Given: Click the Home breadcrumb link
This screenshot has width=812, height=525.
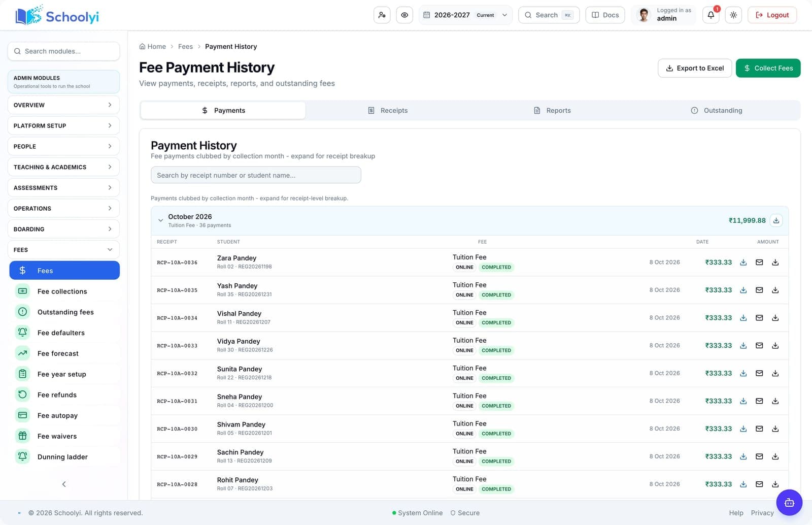Looking at the screenshot, I should pyautogui.click(x=153, y=47).
